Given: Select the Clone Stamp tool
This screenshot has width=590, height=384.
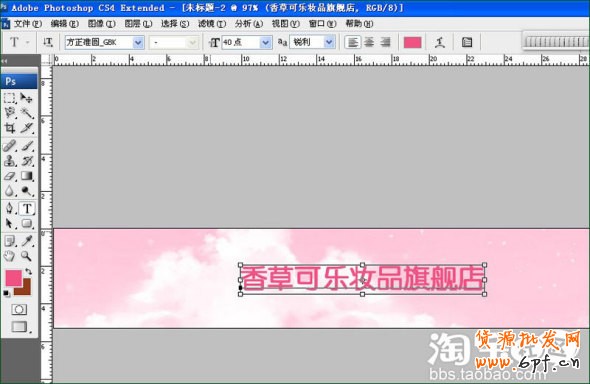Looking at the screenshot, I should (x=10, y=161).
